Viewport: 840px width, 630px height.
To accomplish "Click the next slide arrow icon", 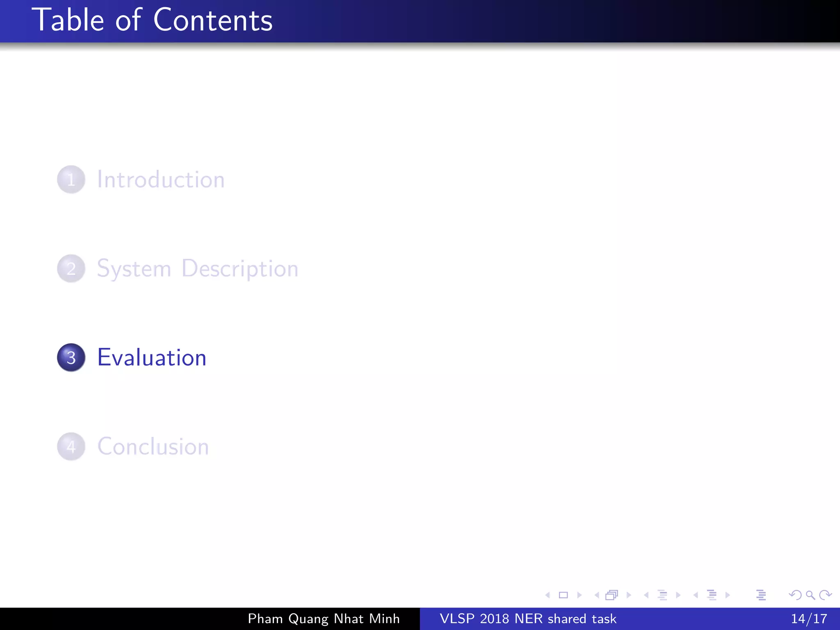I will pos(579,595).
